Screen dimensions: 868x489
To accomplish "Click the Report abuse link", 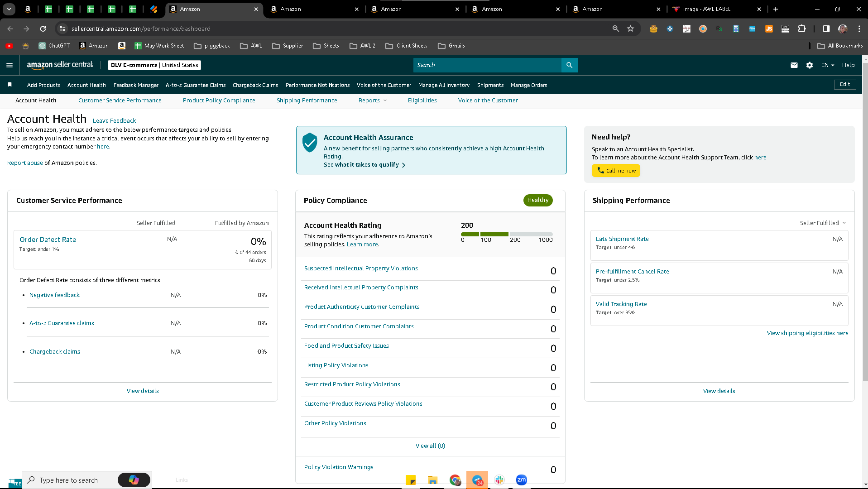I will pyautogui.click(x=25, y=163).
